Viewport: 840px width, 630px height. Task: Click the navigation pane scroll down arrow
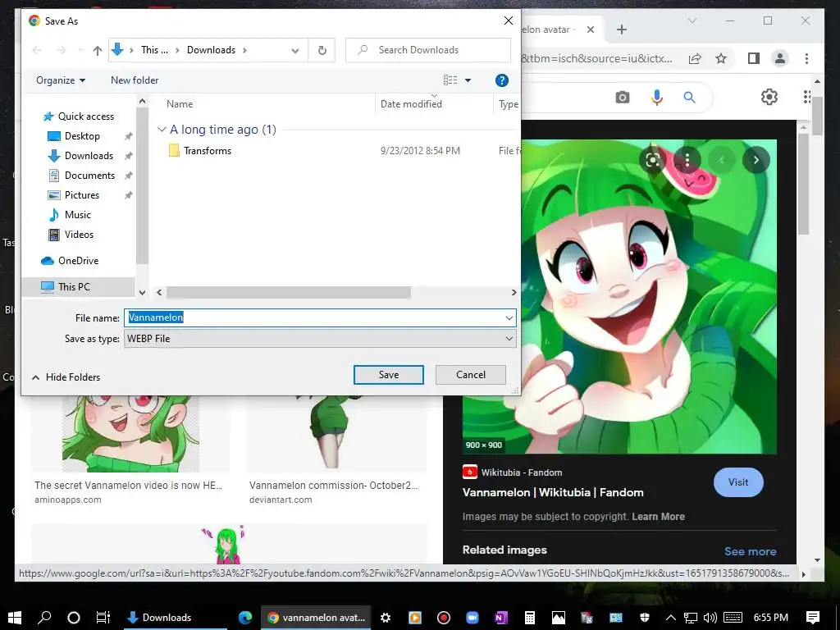tap(142, 293)
